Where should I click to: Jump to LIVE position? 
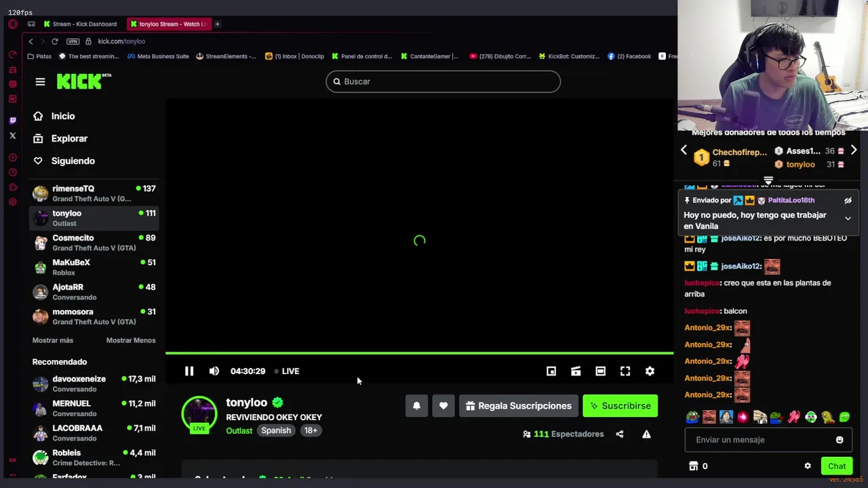[287, 371]
